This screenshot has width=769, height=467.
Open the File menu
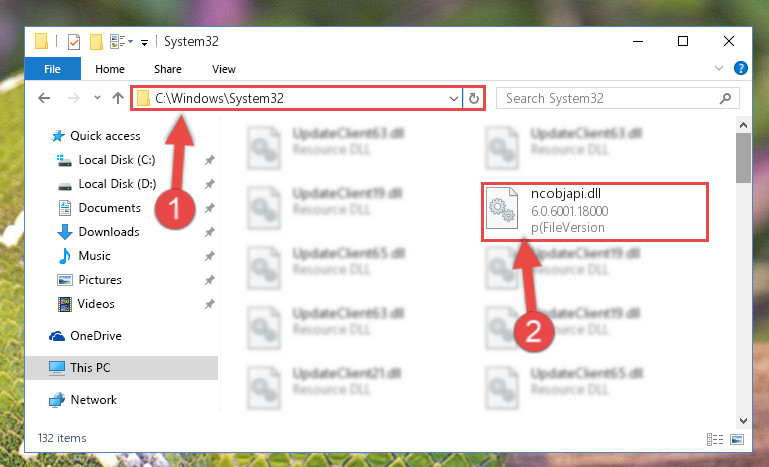[x=52, y=69]
